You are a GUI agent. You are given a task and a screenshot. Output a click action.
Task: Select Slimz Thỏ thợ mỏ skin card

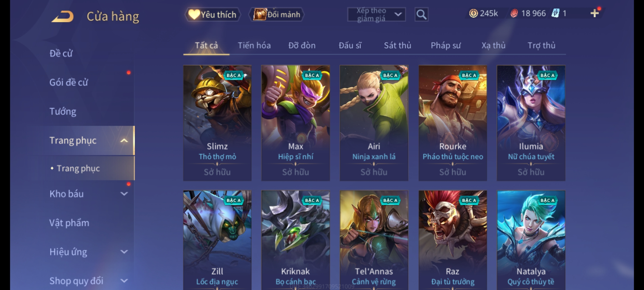click(217, 123)
